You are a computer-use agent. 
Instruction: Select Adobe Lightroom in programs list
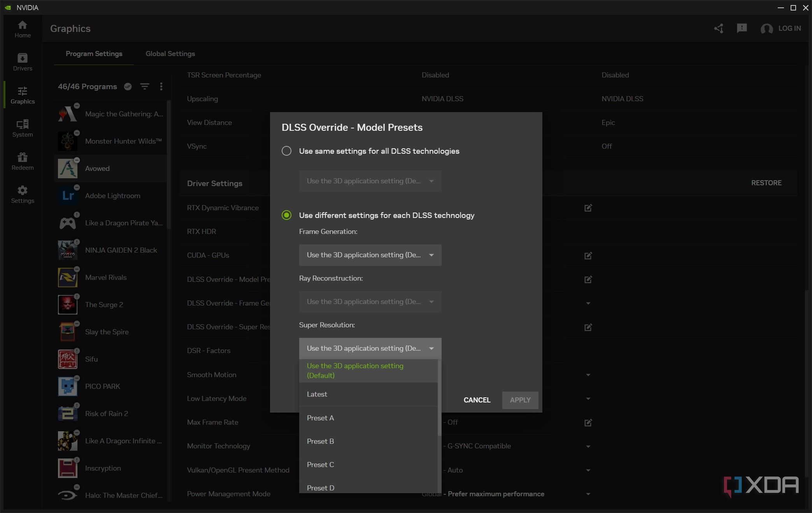coord(110,196)
